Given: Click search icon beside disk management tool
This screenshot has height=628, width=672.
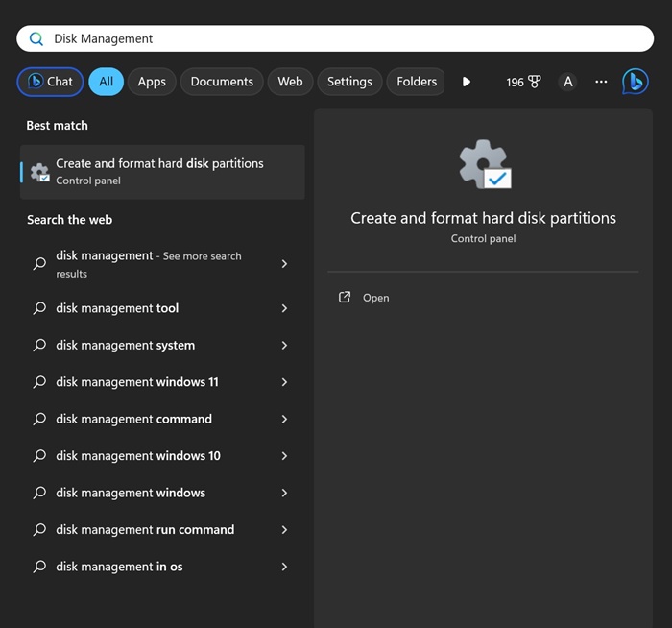Looking at the screenshot, I should point(39,308).
